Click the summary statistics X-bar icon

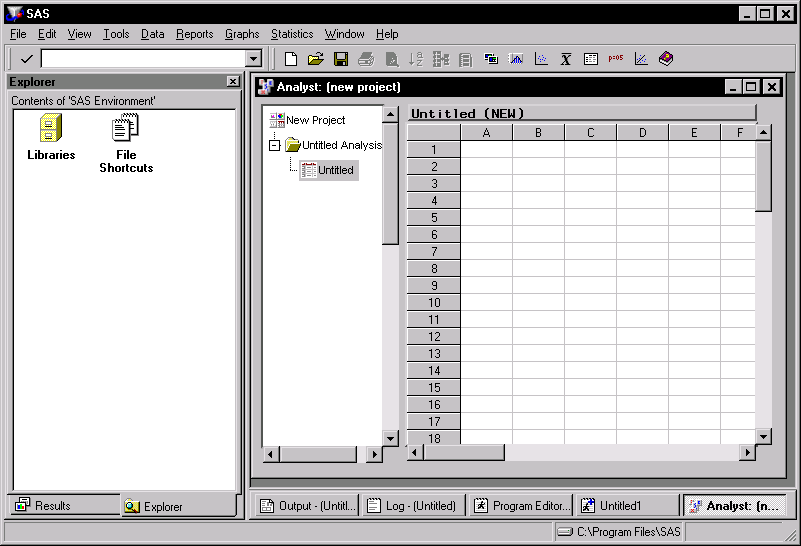click(x=566, y=59)
